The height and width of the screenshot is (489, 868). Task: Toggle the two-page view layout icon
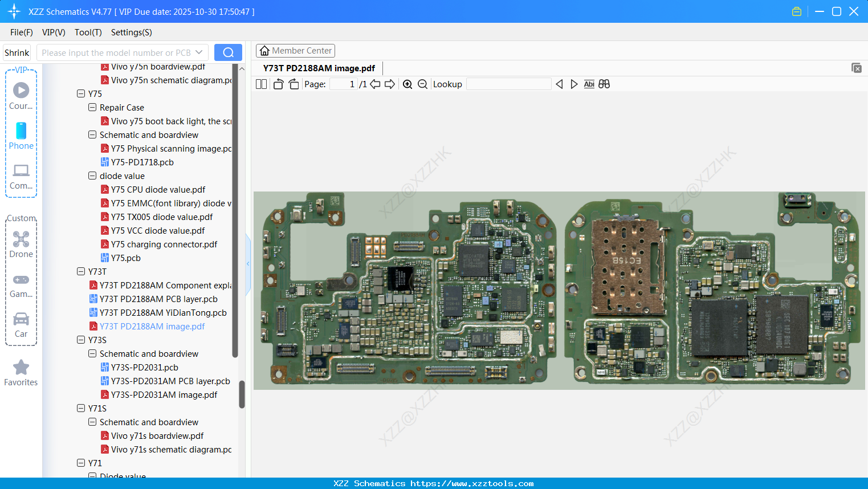[261, 84]
